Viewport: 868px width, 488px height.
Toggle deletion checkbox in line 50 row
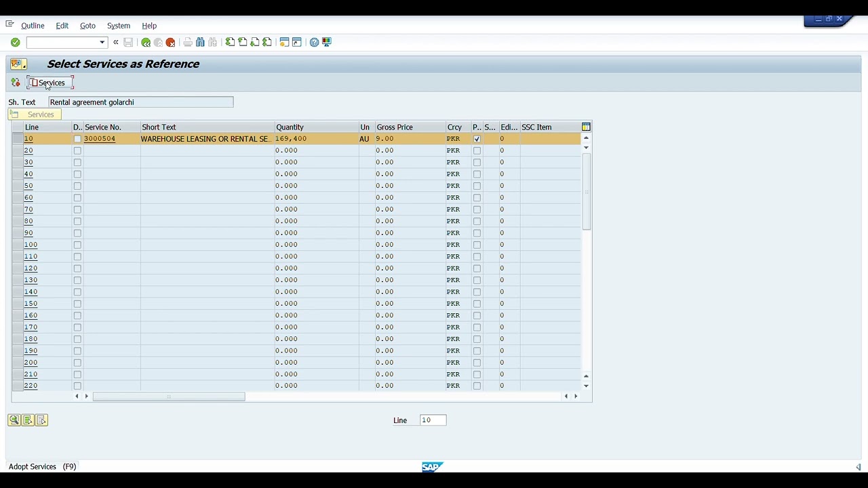pos(77,186)
